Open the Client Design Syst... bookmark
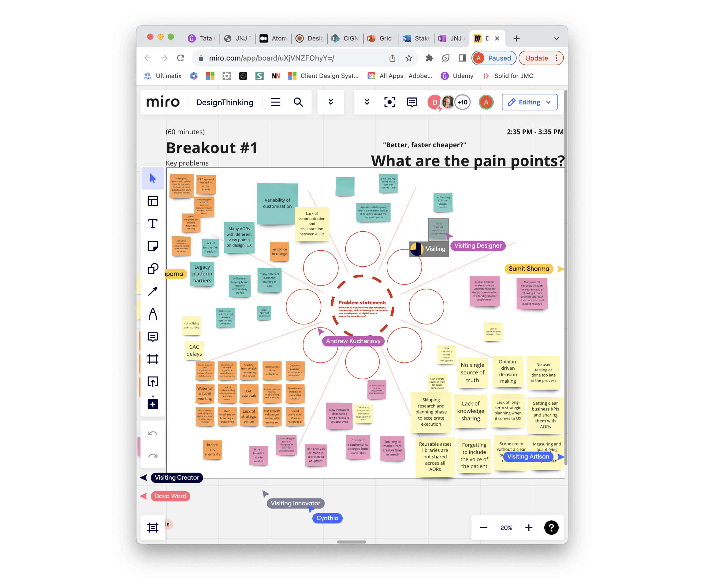This screenshot has width=704, height=588. pos(323,76)
